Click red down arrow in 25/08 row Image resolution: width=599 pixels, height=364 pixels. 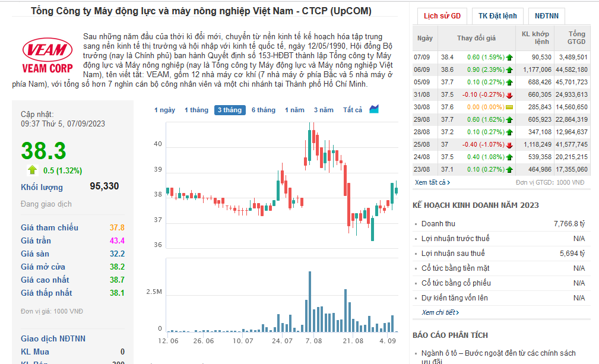(x=509, y=145)
